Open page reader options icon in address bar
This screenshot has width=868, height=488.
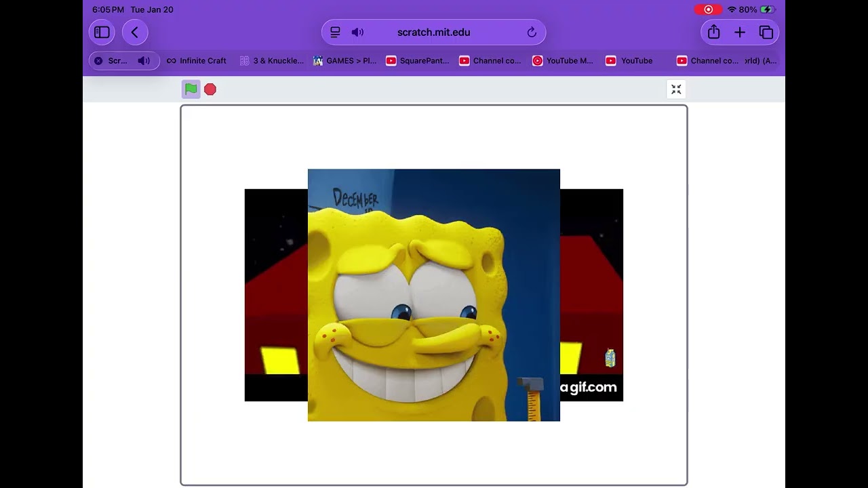[335, 32]
